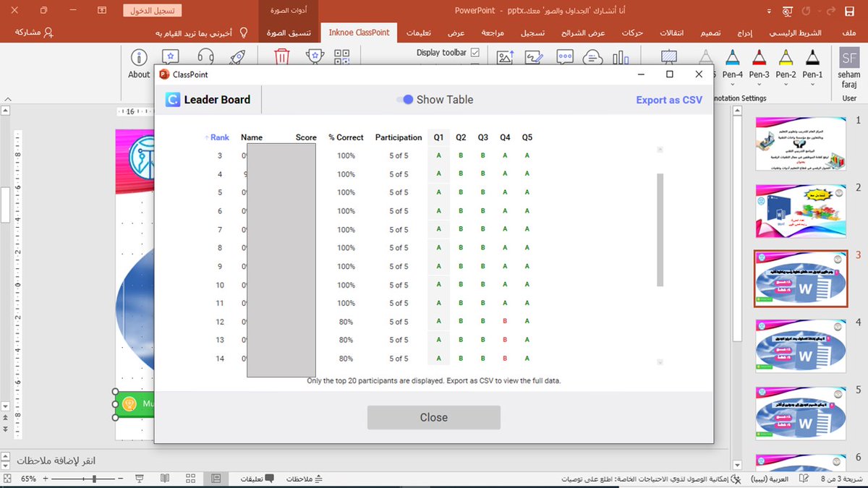Image resolution: width=868 pixels, height=488 pixels.
Task: Click the cloud icon in the ClassPoint ribbon
Action: 592,58
